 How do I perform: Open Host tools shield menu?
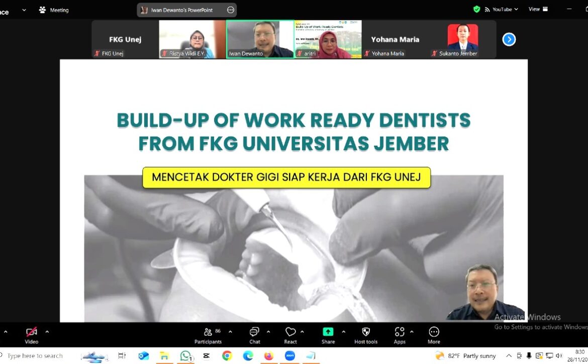(366, 335)
